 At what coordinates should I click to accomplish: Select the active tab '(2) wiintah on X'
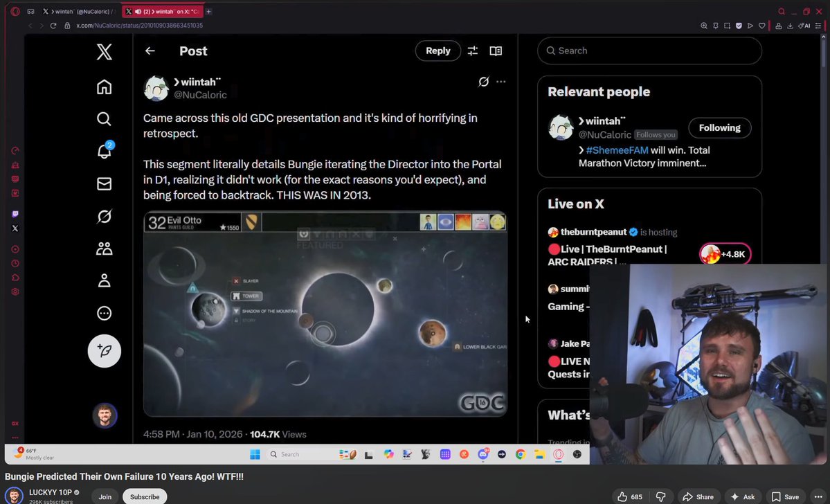coord(163,11)
